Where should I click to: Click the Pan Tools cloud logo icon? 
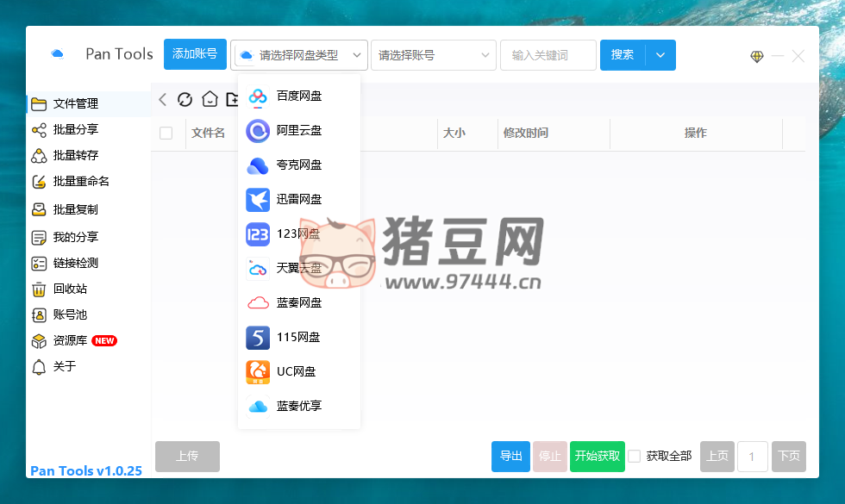tap(57, 53)
